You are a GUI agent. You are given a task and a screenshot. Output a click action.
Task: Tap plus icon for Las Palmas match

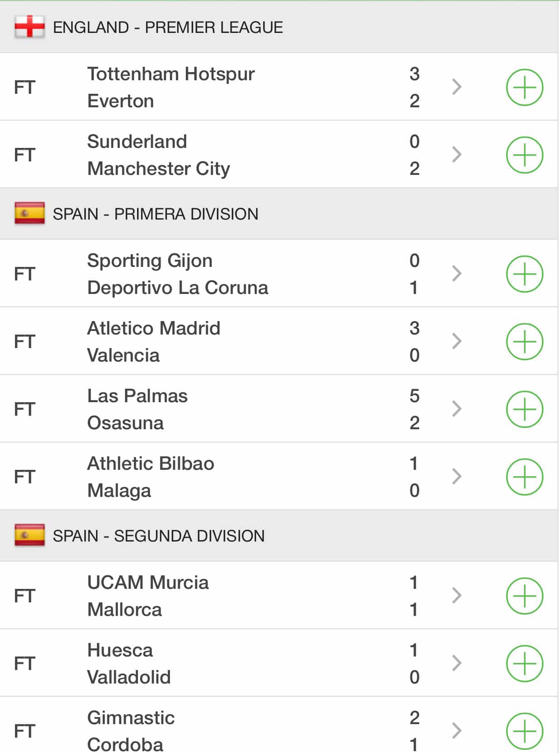point(524,409)
